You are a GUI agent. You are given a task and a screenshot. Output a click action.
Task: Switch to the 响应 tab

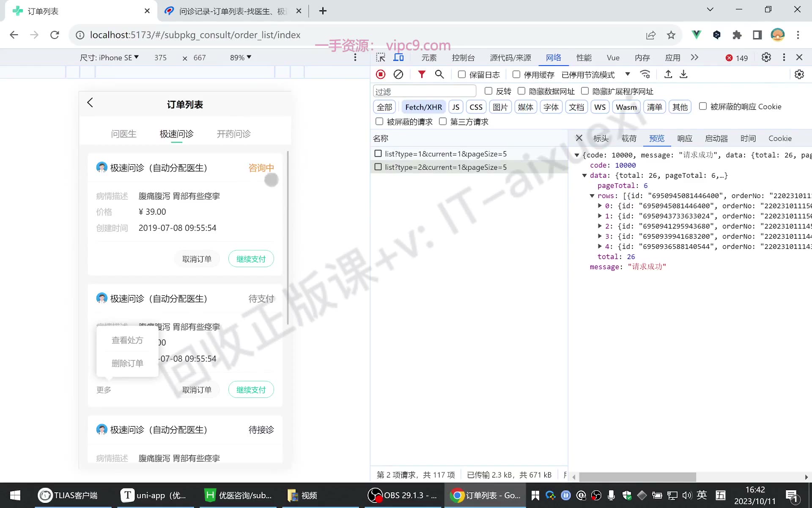tap(685, 138)
